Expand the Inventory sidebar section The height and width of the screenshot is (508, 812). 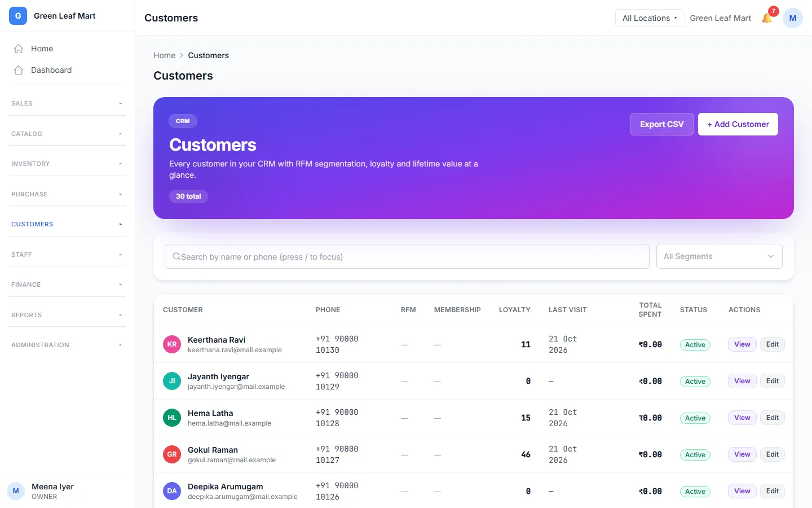point(67,164)
